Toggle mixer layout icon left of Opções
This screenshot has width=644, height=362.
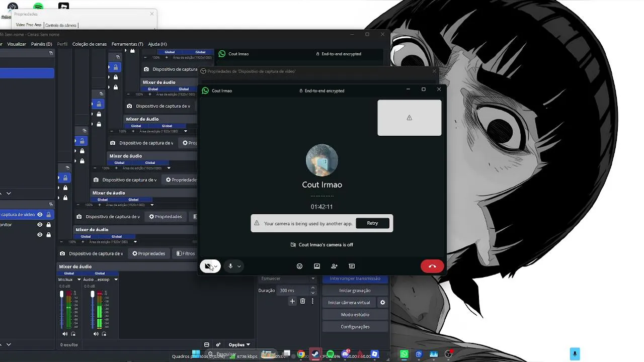pos(206,345)
